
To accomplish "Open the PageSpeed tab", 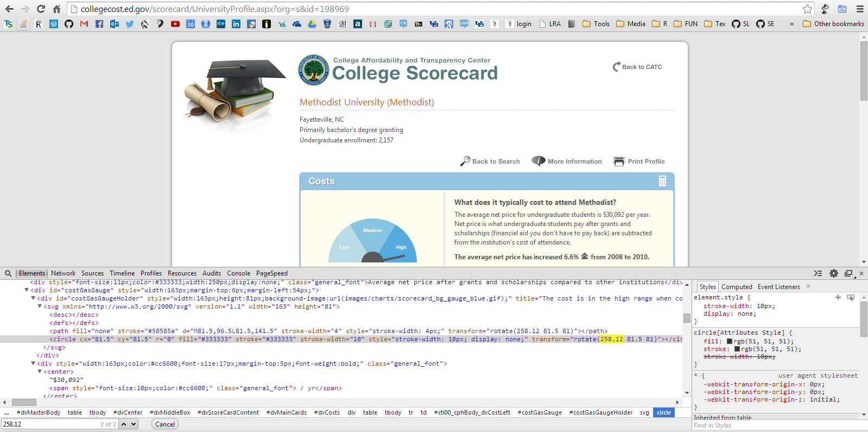I will pyautogui.click(x=272, y=273).
